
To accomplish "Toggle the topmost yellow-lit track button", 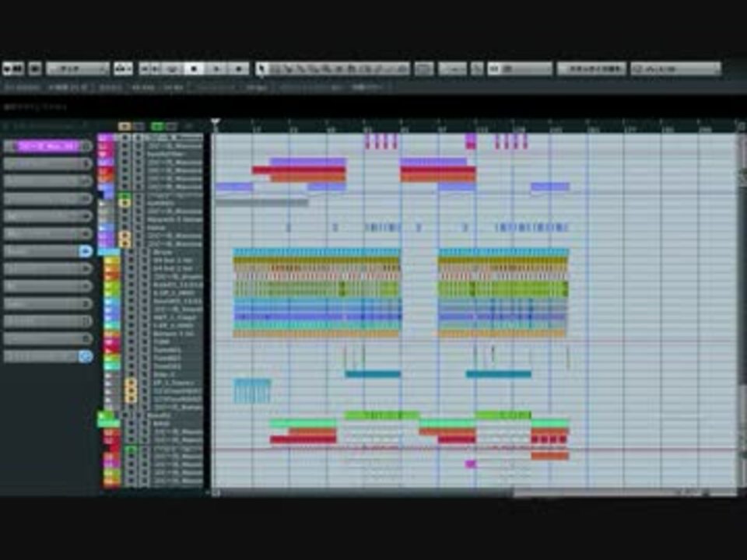I will point(124,203).
